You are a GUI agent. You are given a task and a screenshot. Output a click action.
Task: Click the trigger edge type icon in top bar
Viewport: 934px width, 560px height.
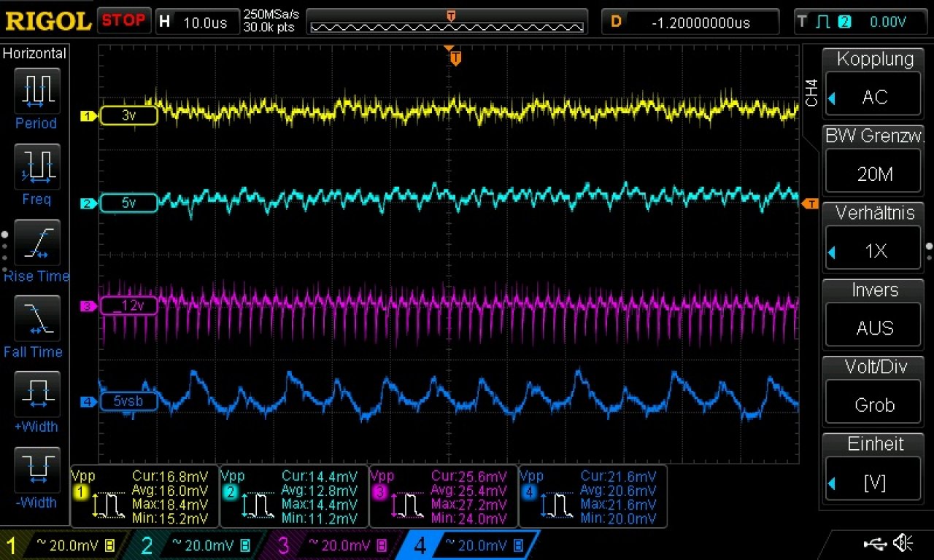point(823,22)
